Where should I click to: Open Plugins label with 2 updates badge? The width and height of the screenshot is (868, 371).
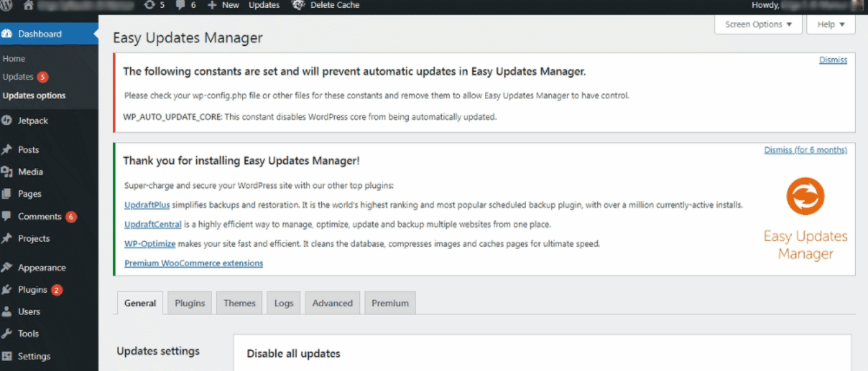[32, 289]
